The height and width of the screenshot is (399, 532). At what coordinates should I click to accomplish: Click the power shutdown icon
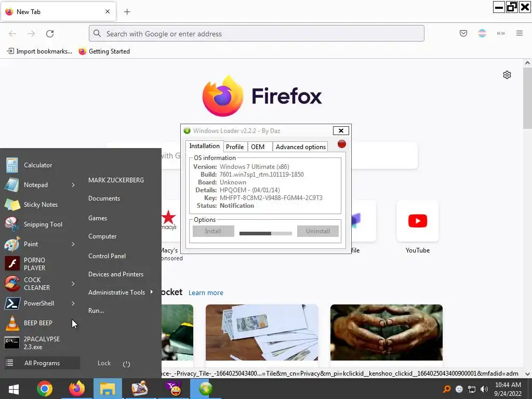pos(127,364)
